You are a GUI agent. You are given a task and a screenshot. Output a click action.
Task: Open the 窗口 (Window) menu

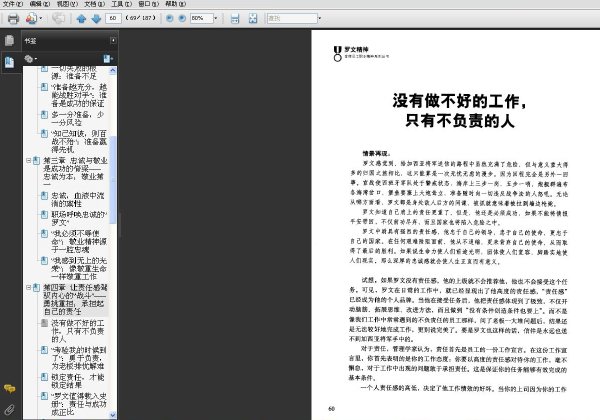(148, 4)
